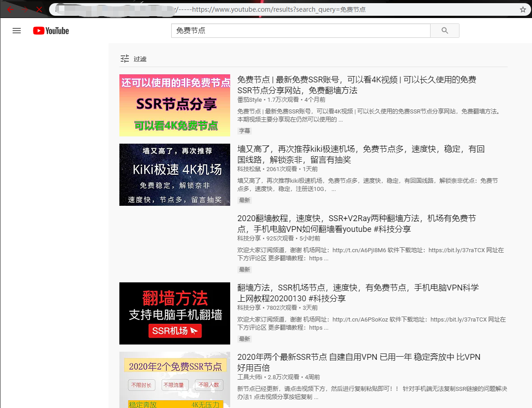532x408 pixels.
Task: Click 最新 badge under 翻墙方法 video
Action: (244, 339)
